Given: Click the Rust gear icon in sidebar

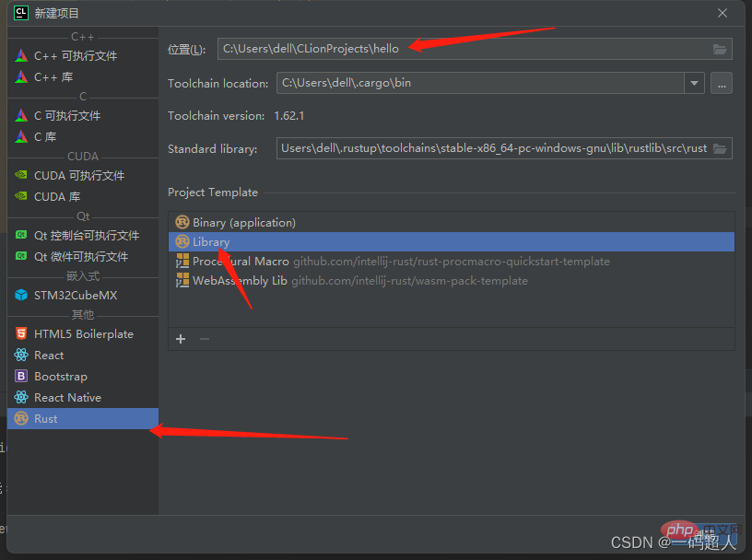Looking at the screenshot, I should [21, 418].
